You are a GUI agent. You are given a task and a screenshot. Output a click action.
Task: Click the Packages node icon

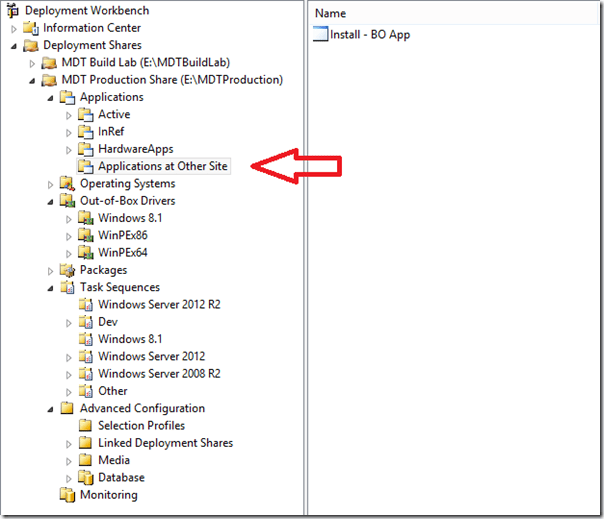pos(67,270)
